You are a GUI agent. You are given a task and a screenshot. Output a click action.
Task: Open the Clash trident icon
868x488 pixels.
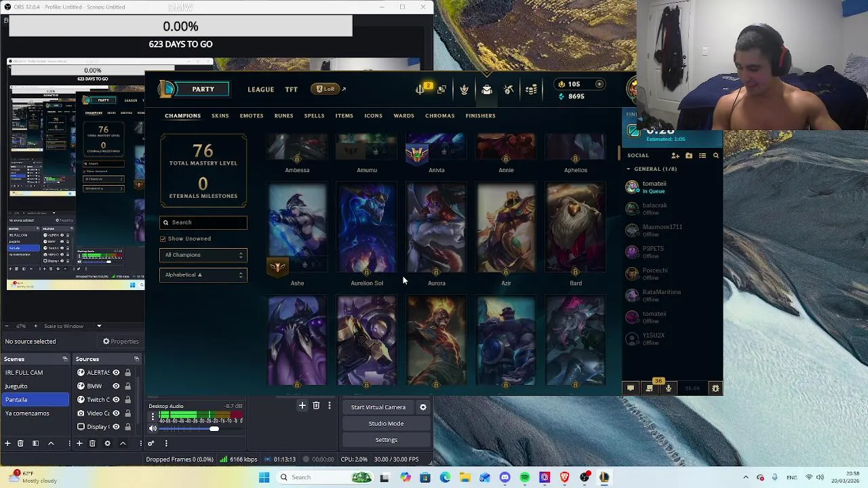coord(420,89)
